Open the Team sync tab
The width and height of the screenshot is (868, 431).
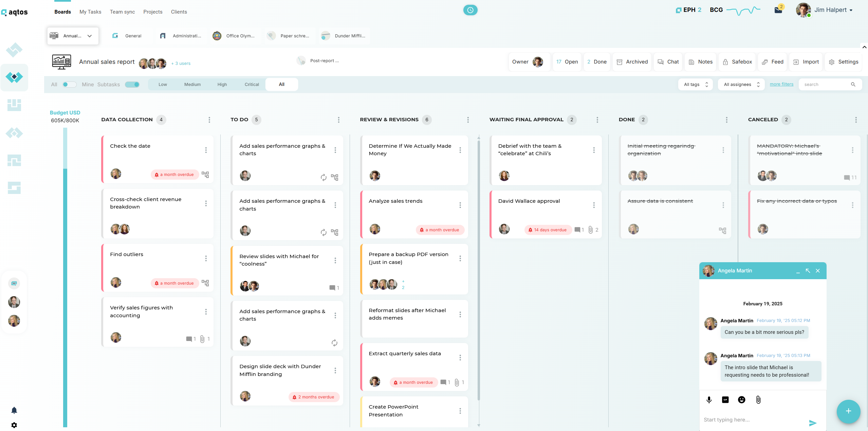pos(122,12)
